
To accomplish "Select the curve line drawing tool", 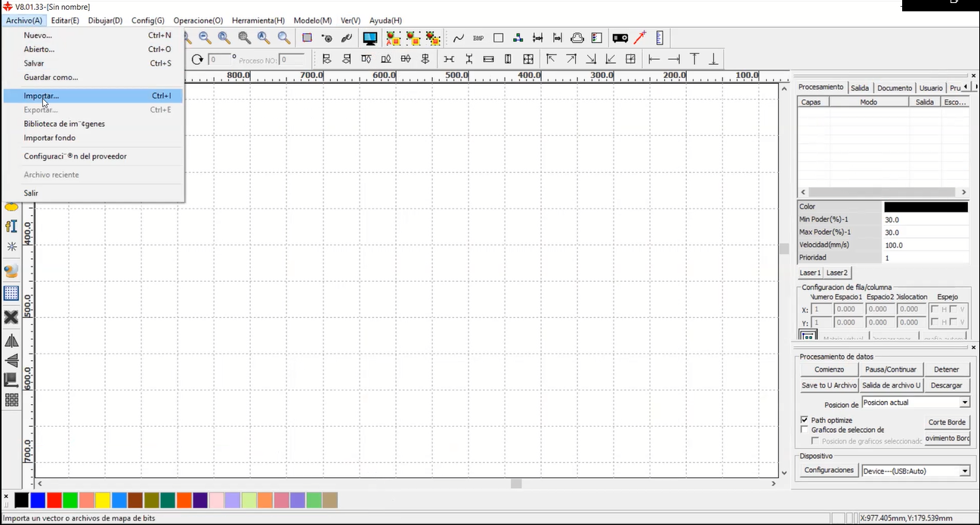I will (459, 38).
